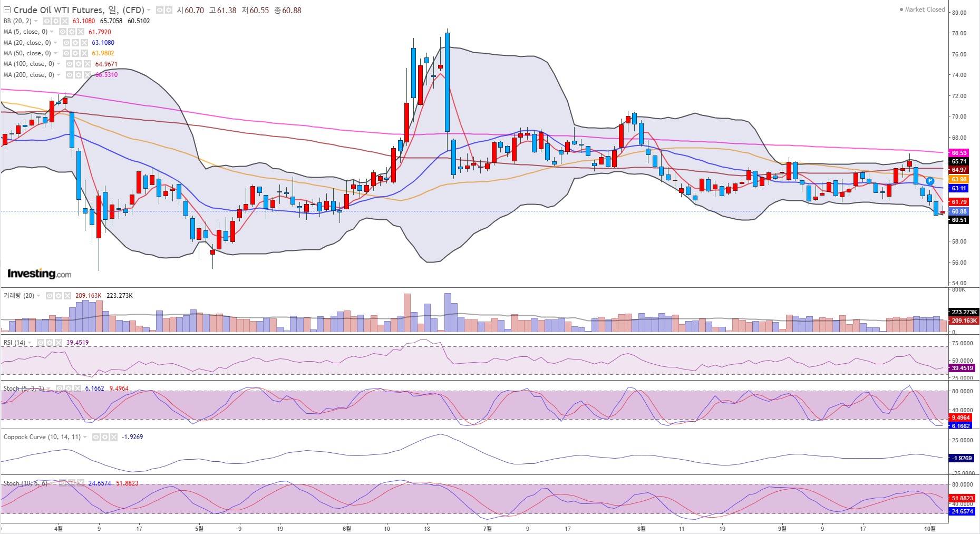This screenshot has width=980, height=534.
Task: Open settings gear for Crude Oil WTI Futures series
Action: point(169,10)
